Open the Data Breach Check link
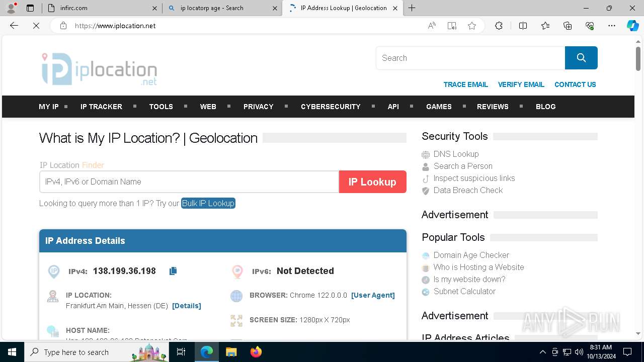 pos(468,190)
